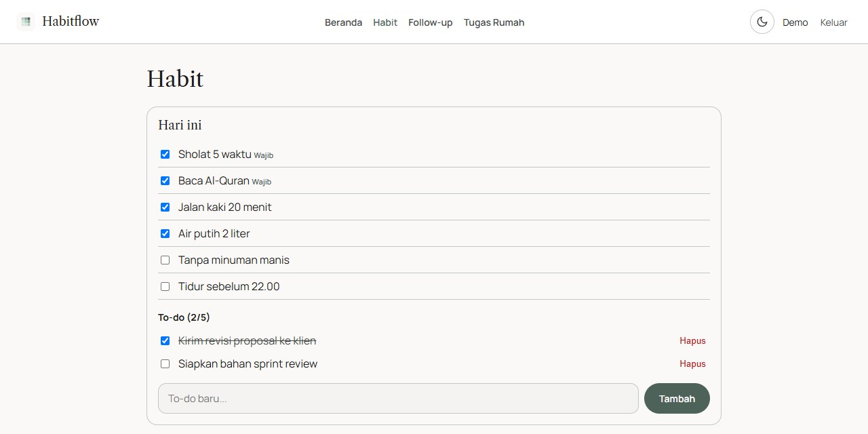The image size is (868, 434).
Task: Delete Kirim revisi proposal with Hapus
Action: click(692, 341)
